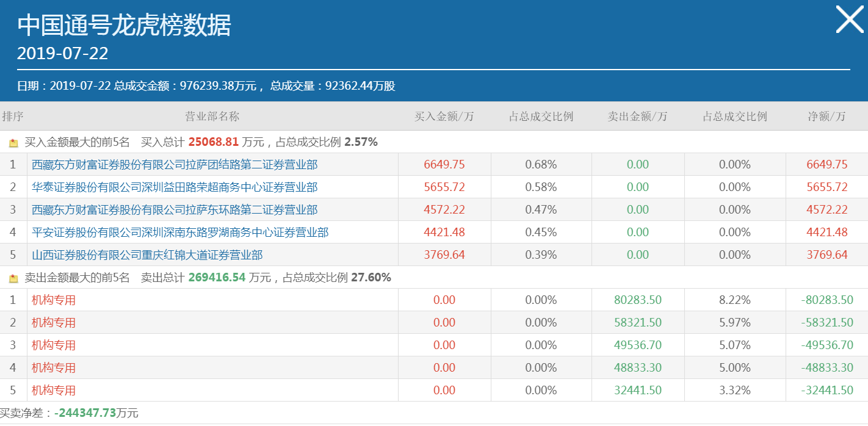The height and width of the screenshot is (426, 868).
Task: Click the 营业部名称 column header
Action: (x=212, y=117)
